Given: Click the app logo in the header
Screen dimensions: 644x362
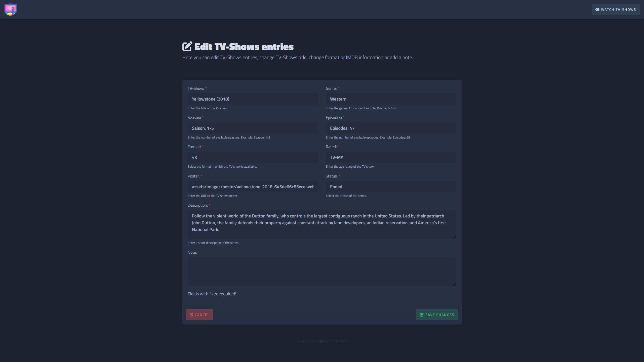Looking at the screenshot, I should click(10, 10).
